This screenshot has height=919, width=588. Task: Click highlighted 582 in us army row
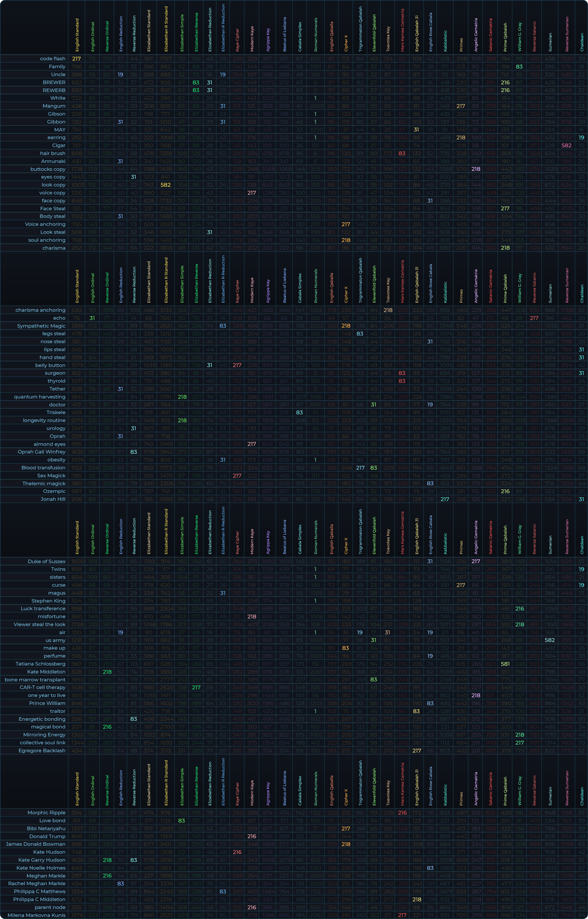(550, 640)
